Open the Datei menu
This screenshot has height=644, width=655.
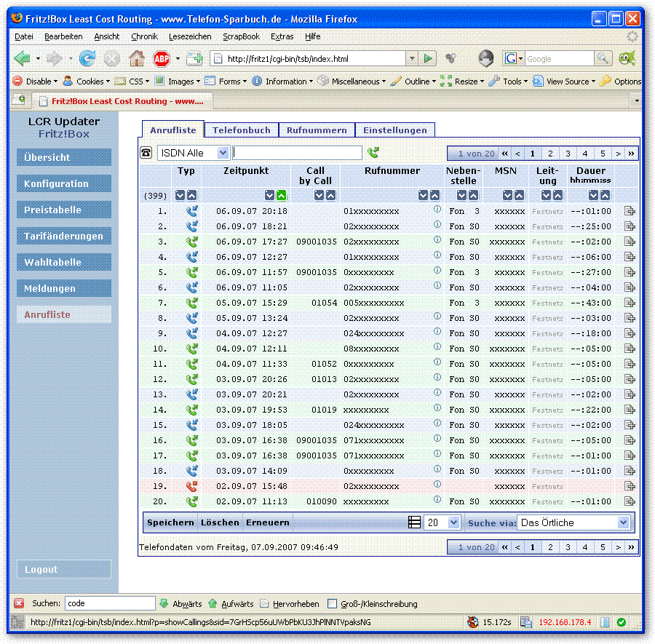coord(24,36)
